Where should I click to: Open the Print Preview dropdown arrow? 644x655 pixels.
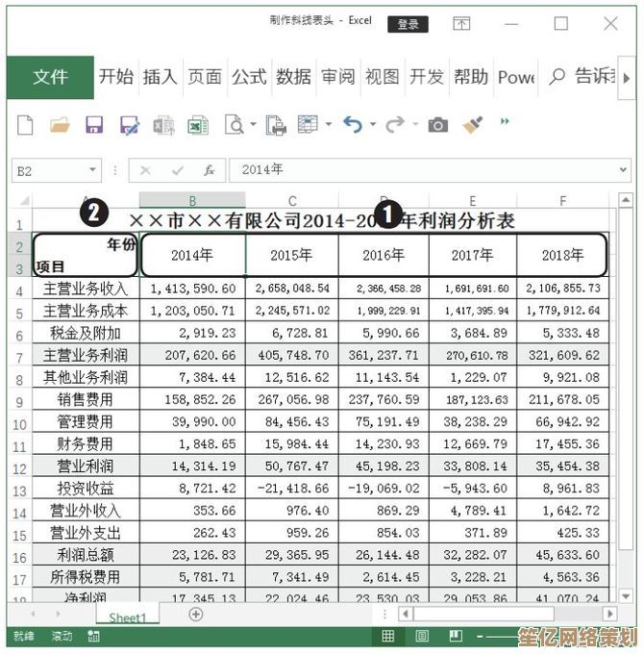pyautogui.click(x=253, y=124)
